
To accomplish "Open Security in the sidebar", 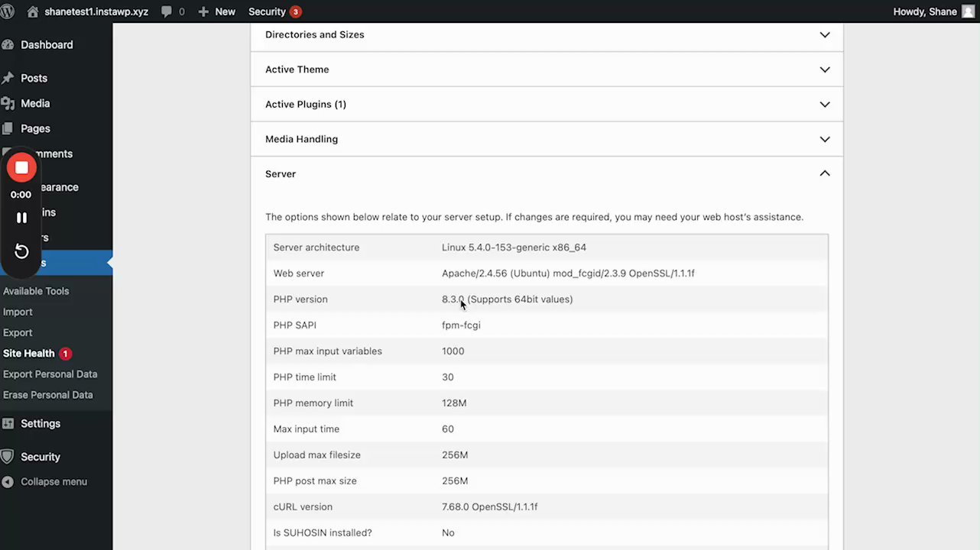I will coord(41,457).
